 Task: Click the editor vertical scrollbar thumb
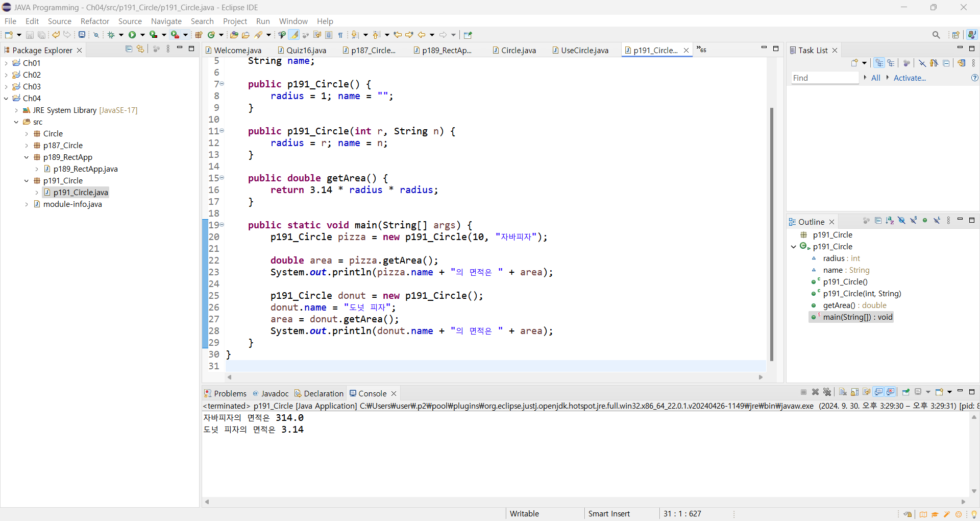[771, 234]
